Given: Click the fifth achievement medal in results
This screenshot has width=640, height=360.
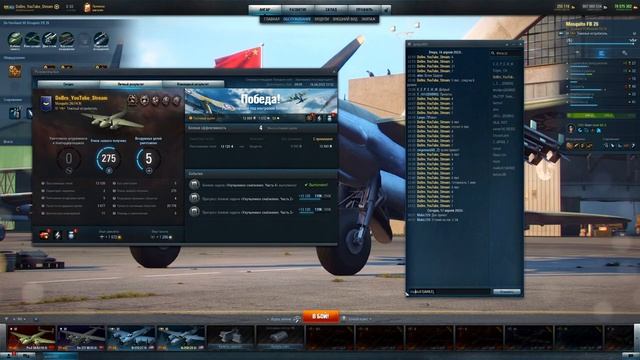Looking at the screenshot, I should point(176,100).
